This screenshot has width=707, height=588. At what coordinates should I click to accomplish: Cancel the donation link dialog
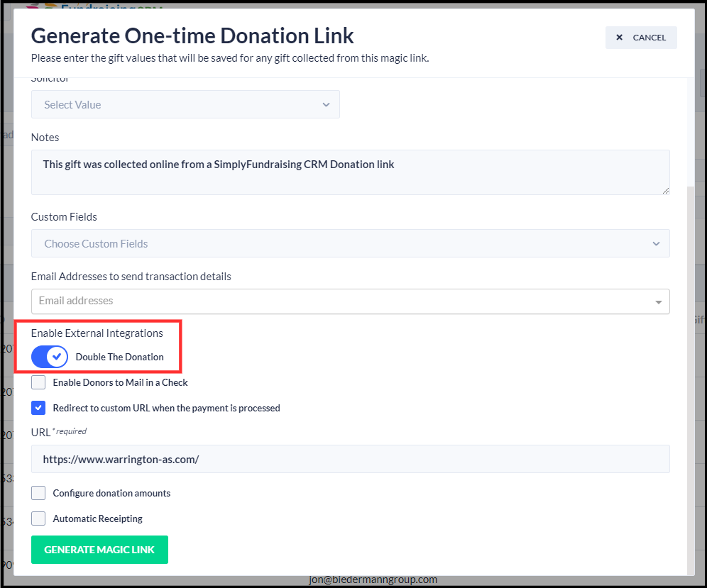640,38
